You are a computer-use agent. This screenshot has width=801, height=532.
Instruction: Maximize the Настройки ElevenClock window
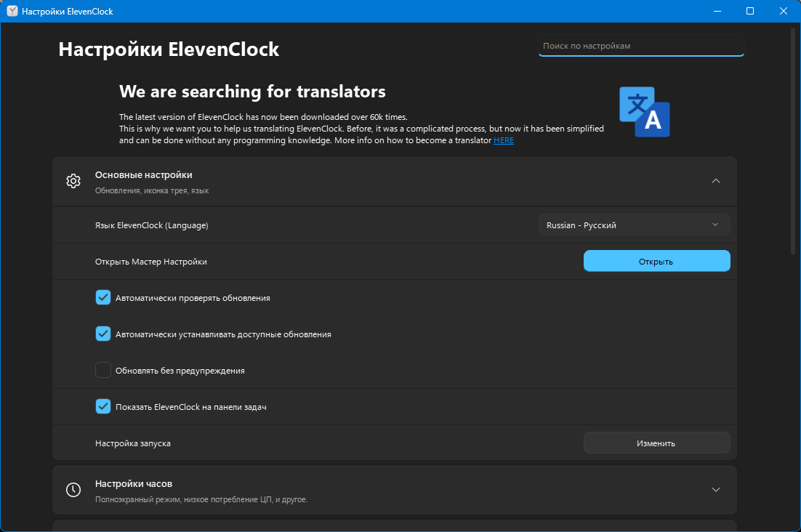(750, 11)
